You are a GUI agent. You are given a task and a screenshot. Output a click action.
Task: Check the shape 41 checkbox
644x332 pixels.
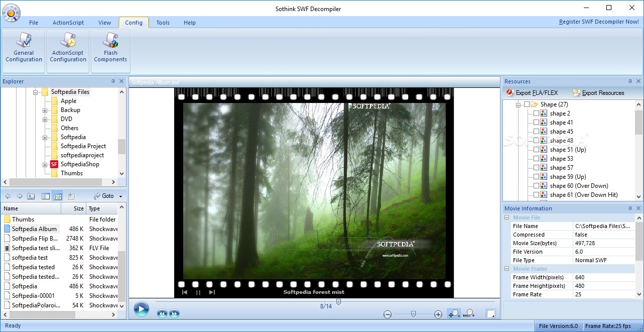(536, 123)
